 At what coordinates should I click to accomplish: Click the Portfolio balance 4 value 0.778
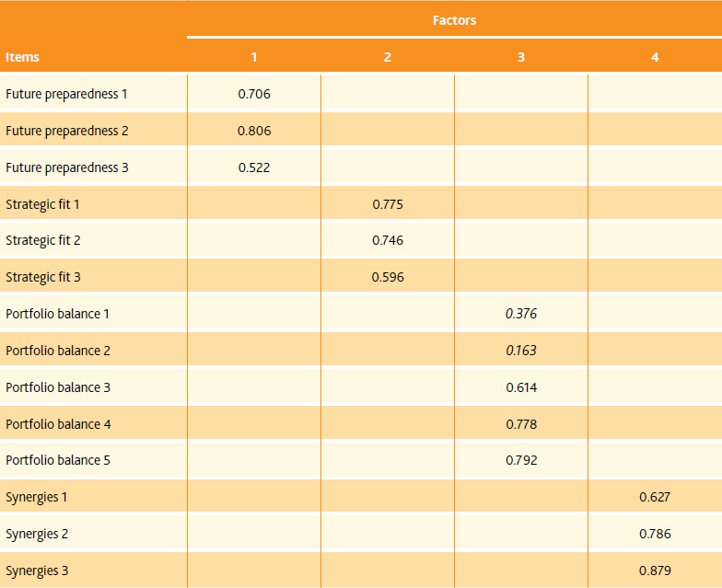pos(521,424)
